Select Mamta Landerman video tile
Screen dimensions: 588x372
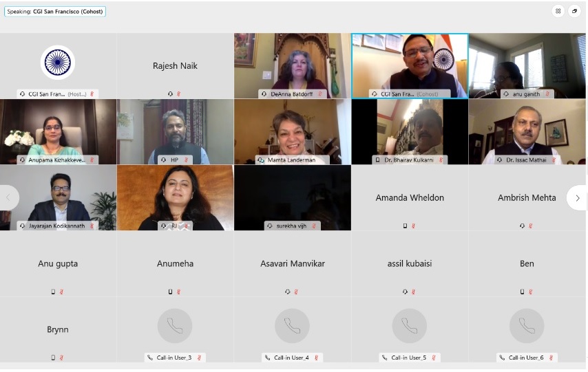click(293, 132)
